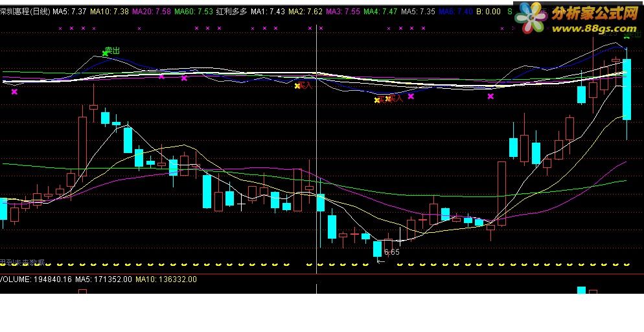The height and width of the screenshot is (332, 644).
Task: Select the green MA4: 7.47 value
Action: point(380,12)
